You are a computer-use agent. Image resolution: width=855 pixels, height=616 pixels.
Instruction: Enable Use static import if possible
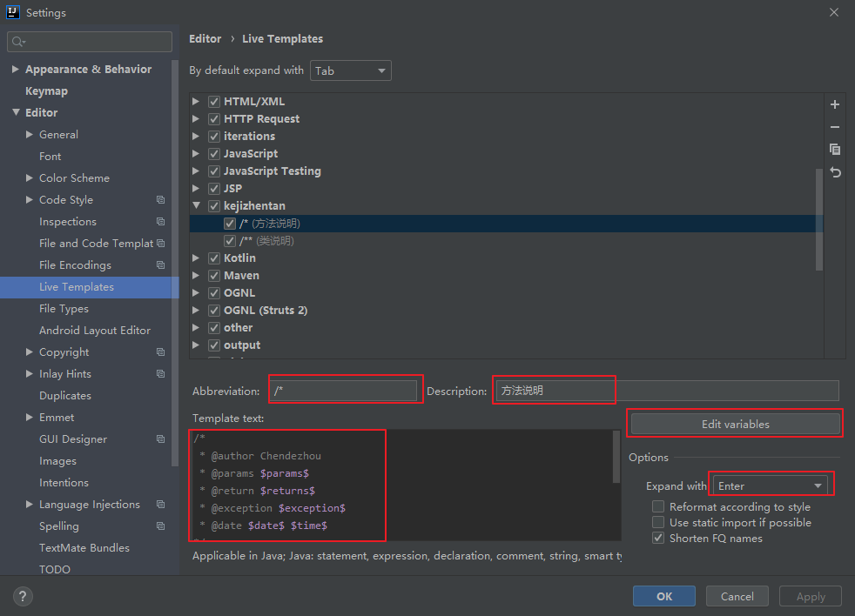tap(658, 523)
